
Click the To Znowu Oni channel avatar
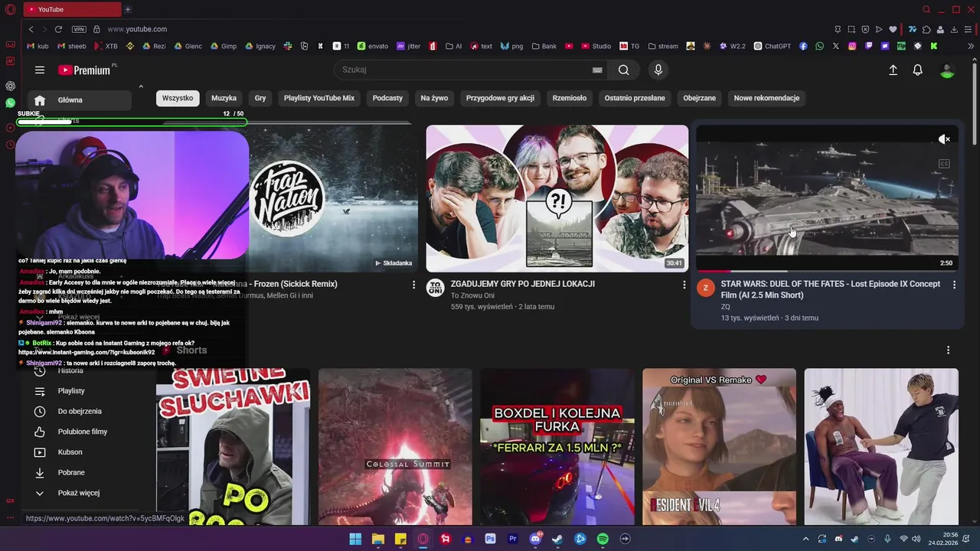point(436,288)
